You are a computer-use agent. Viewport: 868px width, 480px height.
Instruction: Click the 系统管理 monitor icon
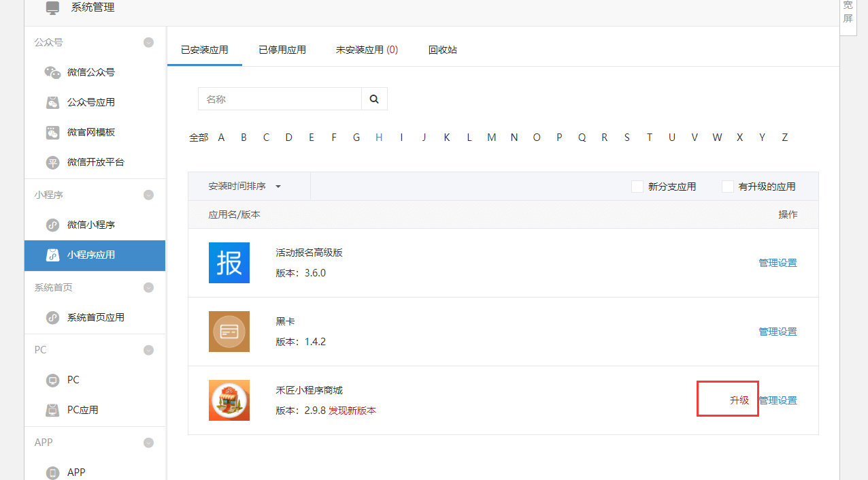coord(52,7)
